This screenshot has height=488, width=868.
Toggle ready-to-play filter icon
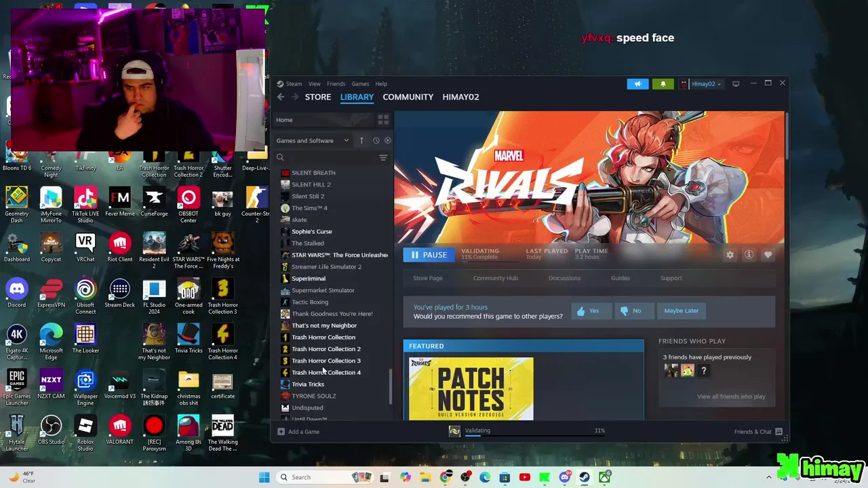(x=388, y=140)
